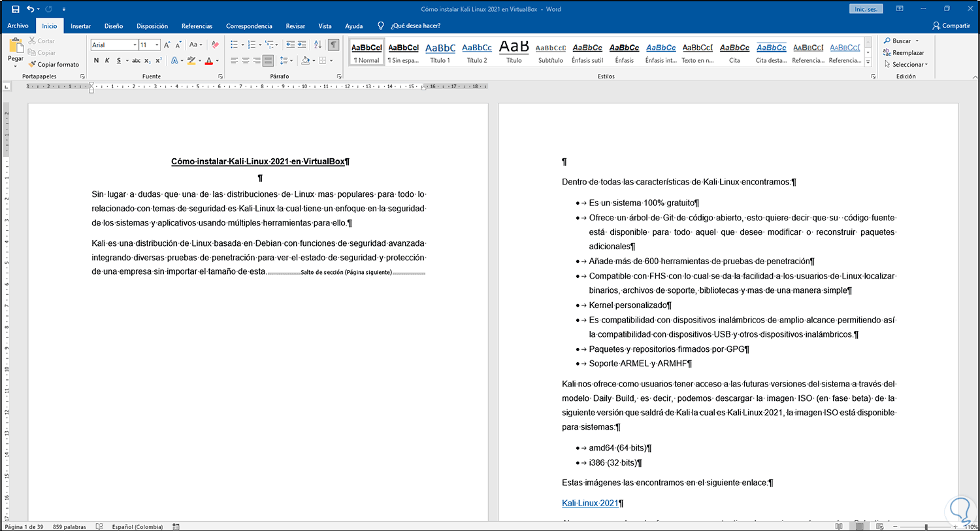The height and width of the screenshot is (531, 980).
Task: Expand the styles gallery More arrow
Action: point(868,63)
